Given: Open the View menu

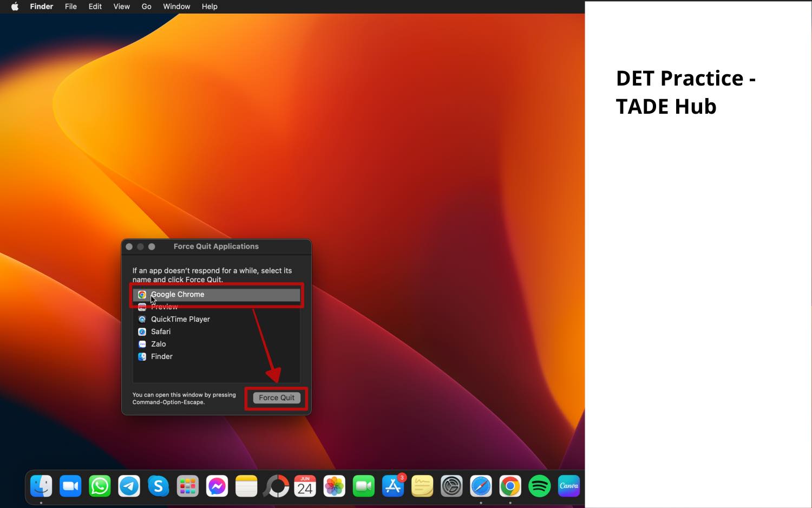Looking at the screenshot, I should click(x=122, y=6).
